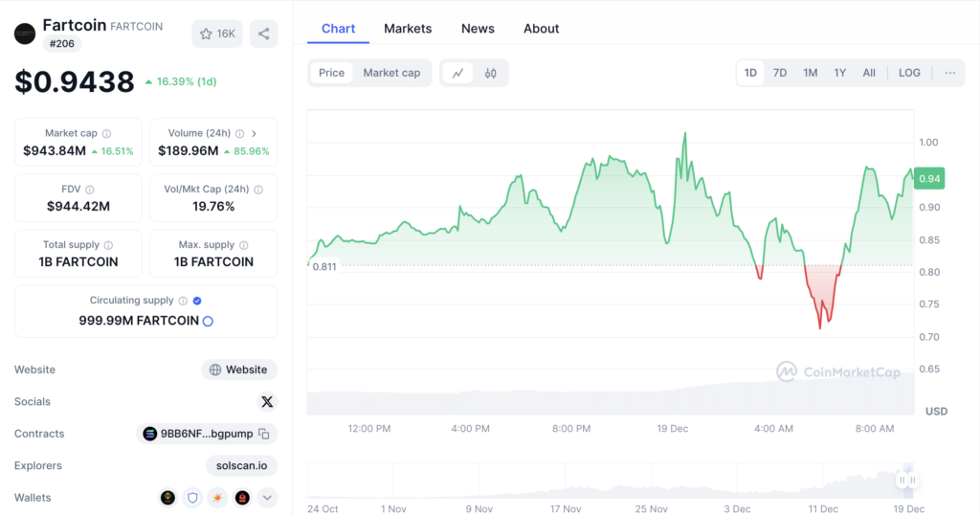The height and width of the screenshot is (516, 980).
Task: Toggle LOG scale on the chart
Action: tap(909, 73)
